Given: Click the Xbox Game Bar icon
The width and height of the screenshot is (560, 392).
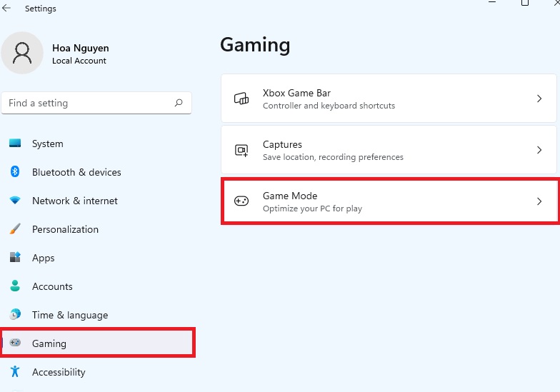Looking at the screenshot, I should point(241,99).
